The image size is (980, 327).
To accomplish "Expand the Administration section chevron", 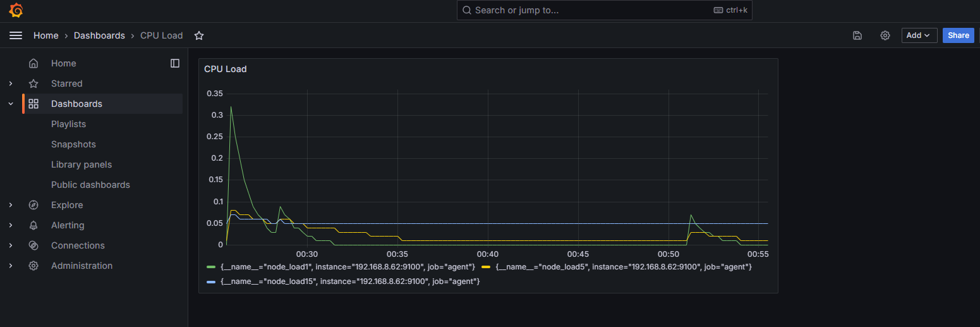I will [x=11, y=266].
